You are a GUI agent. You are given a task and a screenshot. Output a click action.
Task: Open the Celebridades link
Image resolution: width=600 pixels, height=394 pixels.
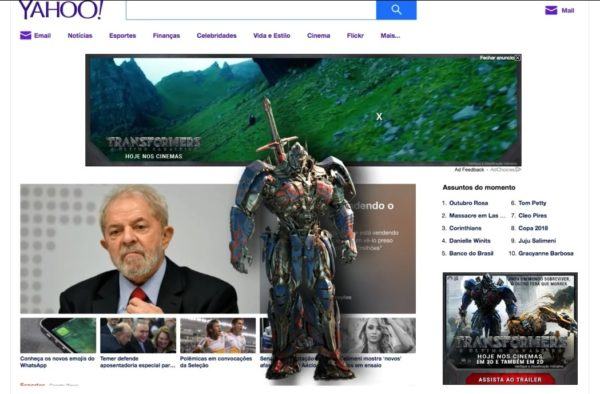click(x=217, y=36)
